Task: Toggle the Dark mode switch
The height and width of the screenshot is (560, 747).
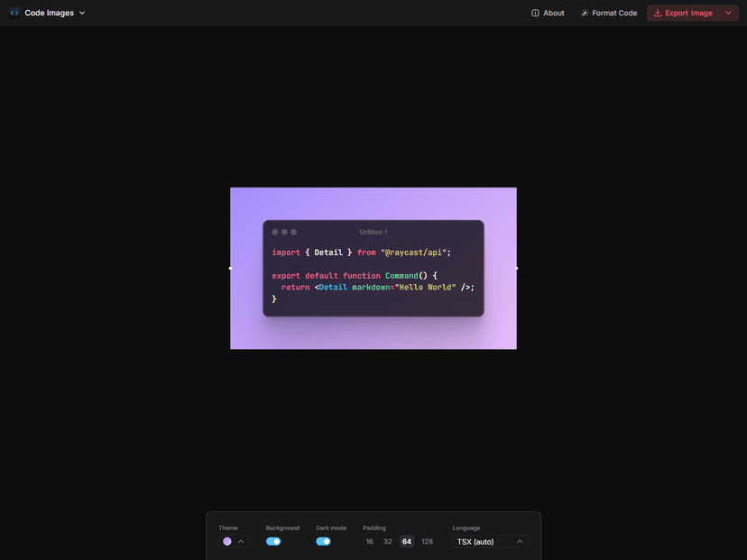Action: 323,541
